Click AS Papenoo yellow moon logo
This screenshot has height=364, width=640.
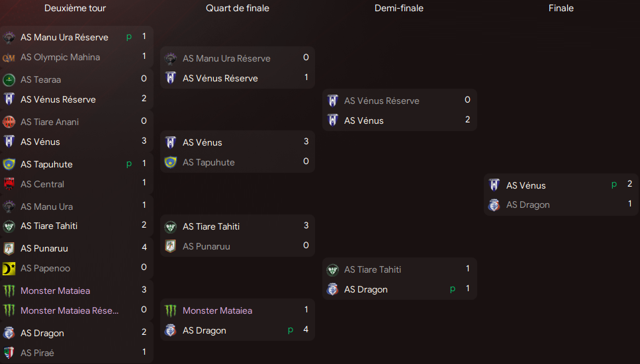[9, 268]
